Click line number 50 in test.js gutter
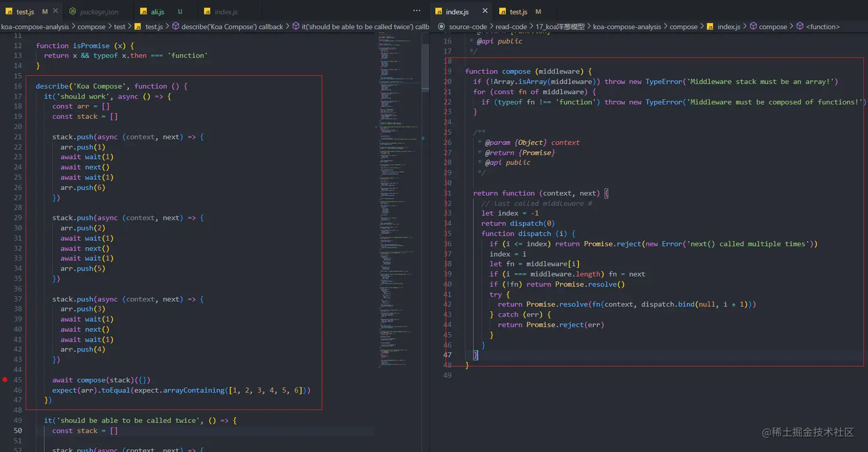The height and width of the screenshot is (452, 868). pyautogui.click(x=17, y=431)
